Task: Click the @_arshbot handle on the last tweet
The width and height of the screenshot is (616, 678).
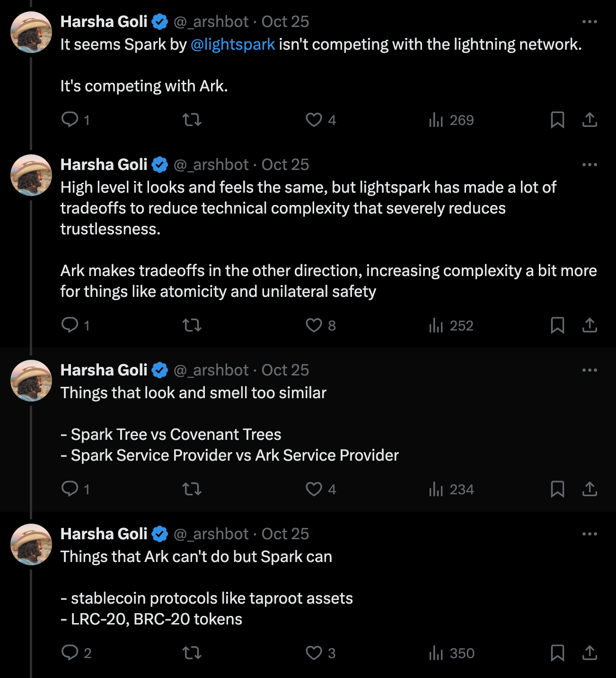Action: click(211, 534)
